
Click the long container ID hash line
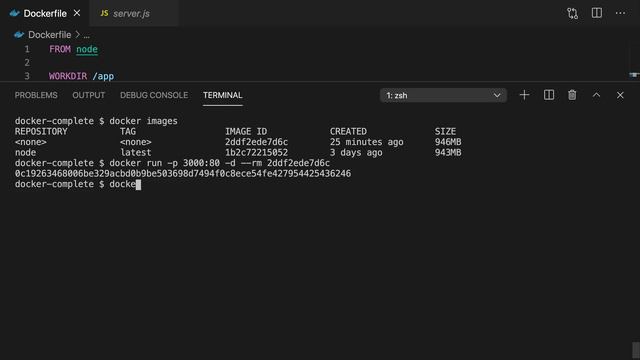(x=183, y=173)
